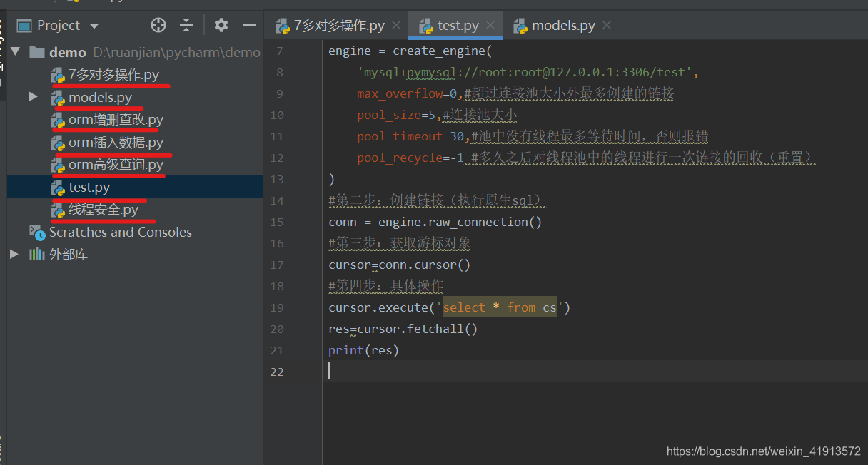Click 'pool_timeout=30' parameter text
868x465 pixels.
coord(410,137)
